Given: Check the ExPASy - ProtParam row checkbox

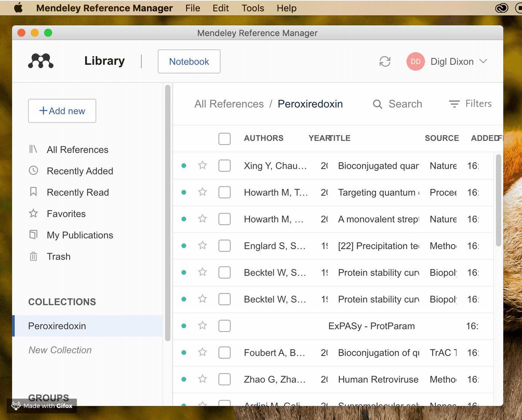Looking at the screenshot, I should [x=224, y=326].
